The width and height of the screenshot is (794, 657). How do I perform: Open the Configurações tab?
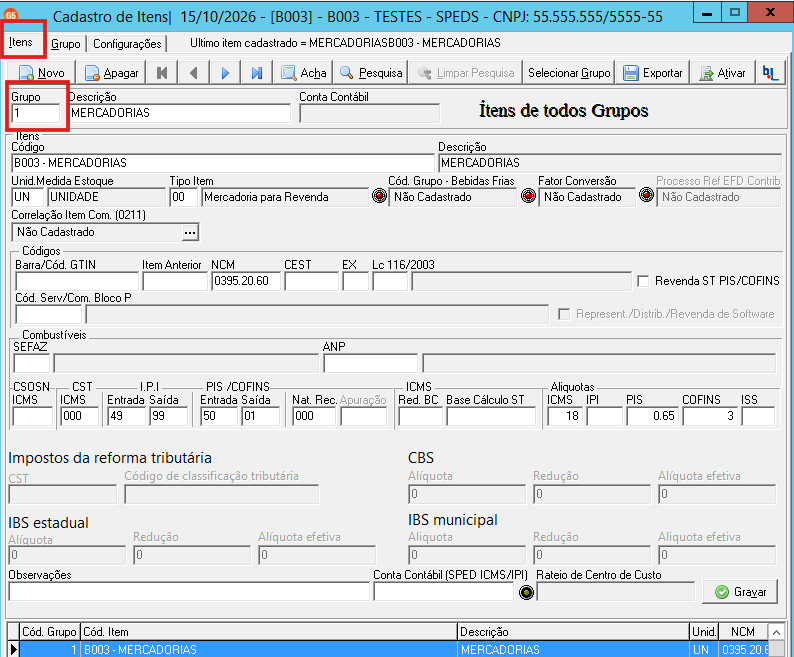127,44
